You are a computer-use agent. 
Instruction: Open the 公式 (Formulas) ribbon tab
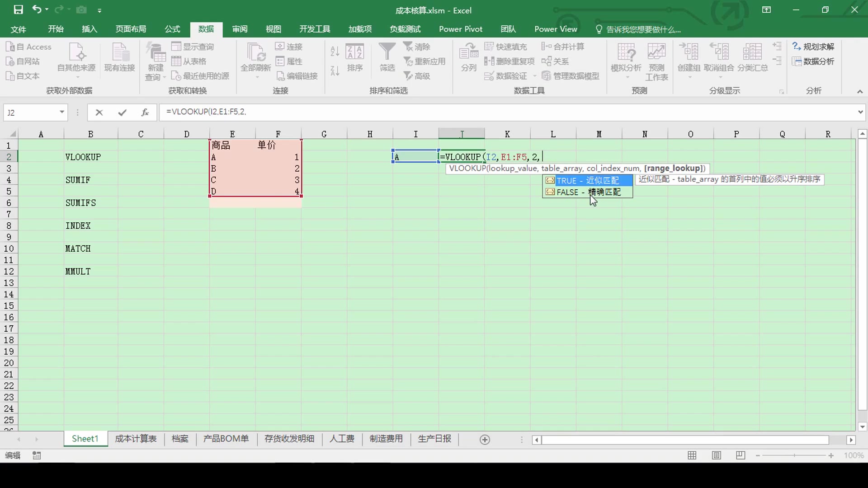point(172,29)
